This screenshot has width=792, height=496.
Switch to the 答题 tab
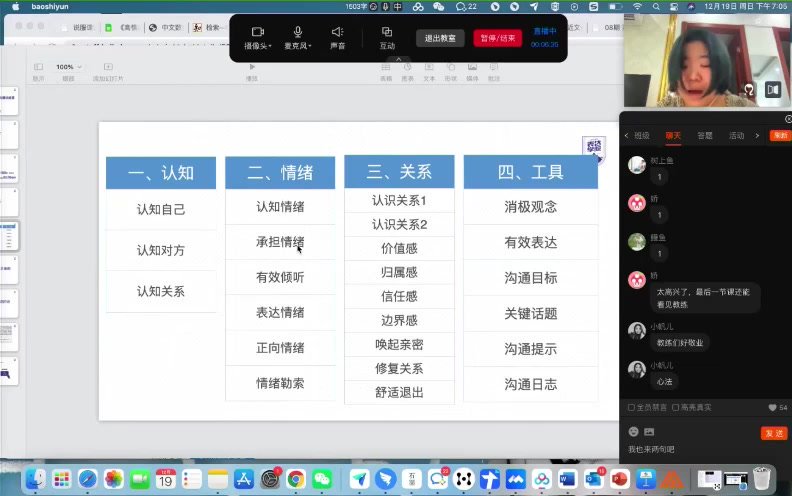click(x=705, y=135)
